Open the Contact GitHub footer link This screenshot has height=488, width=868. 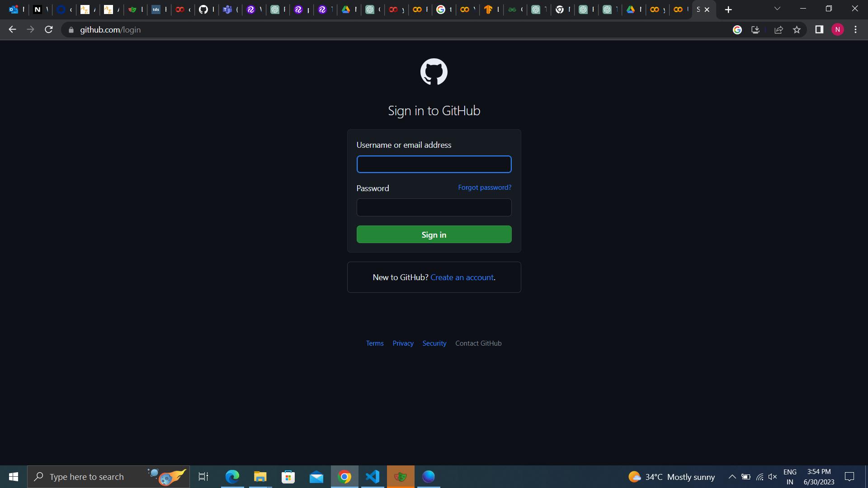(x=478, y=343)
